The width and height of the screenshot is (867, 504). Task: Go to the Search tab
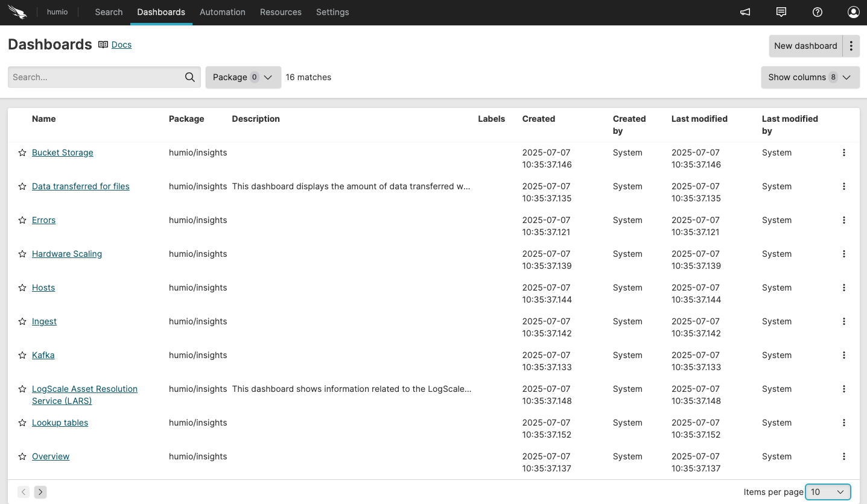click(109, 12)
